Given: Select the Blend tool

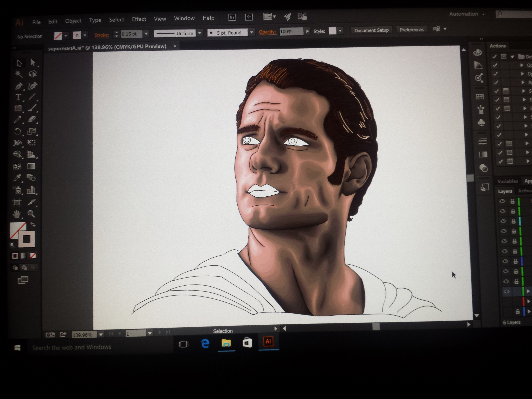Looking at the screenshot, I should [x=31, y=178].
